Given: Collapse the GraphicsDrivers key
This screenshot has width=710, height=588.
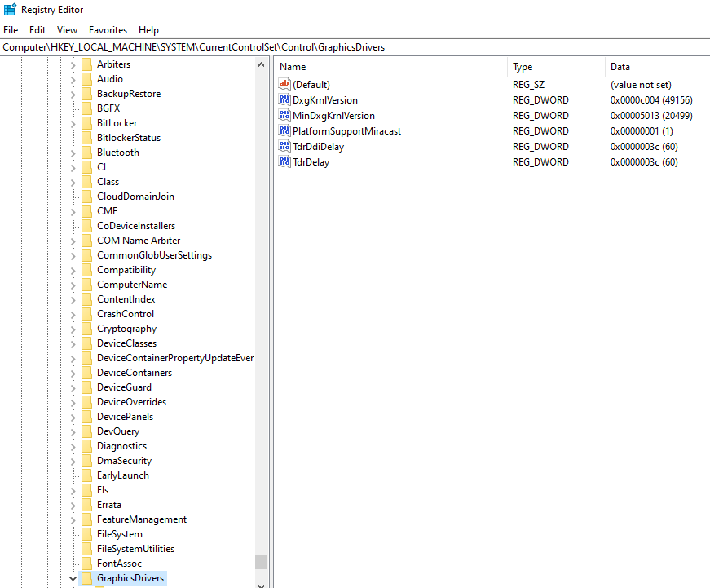Looking at the screenshot, I should coord(73,578).
